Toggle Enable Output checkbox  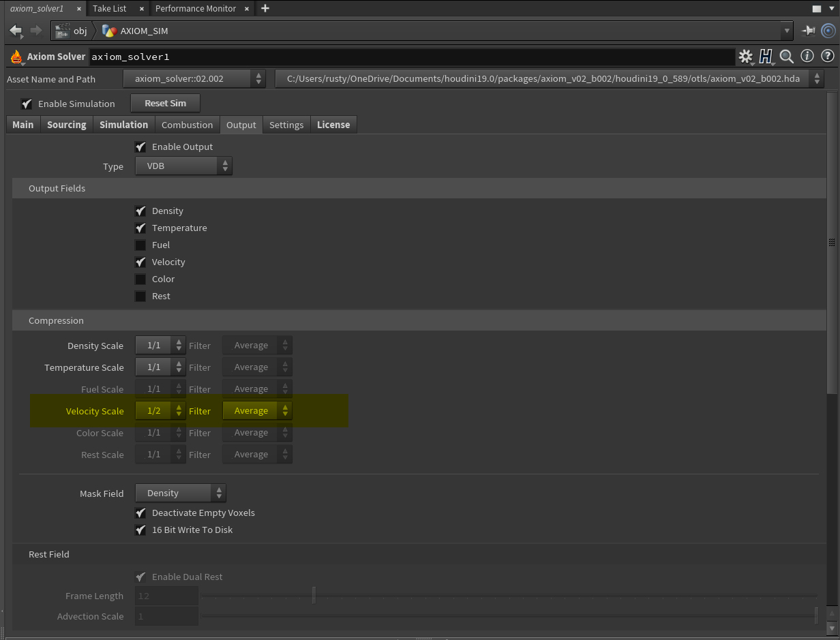point(140,147)
